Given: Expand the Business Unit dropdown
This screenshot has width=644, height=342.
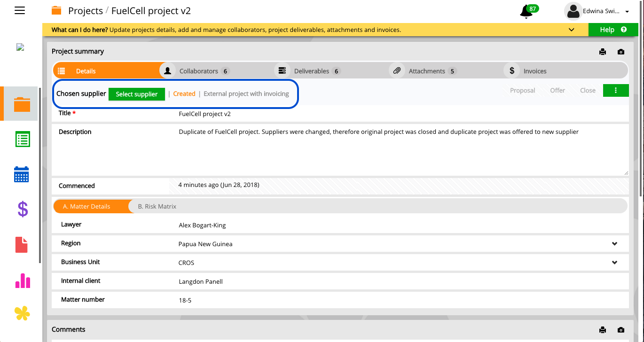Looking at the screenshot, I should click(x=614, y=263).
